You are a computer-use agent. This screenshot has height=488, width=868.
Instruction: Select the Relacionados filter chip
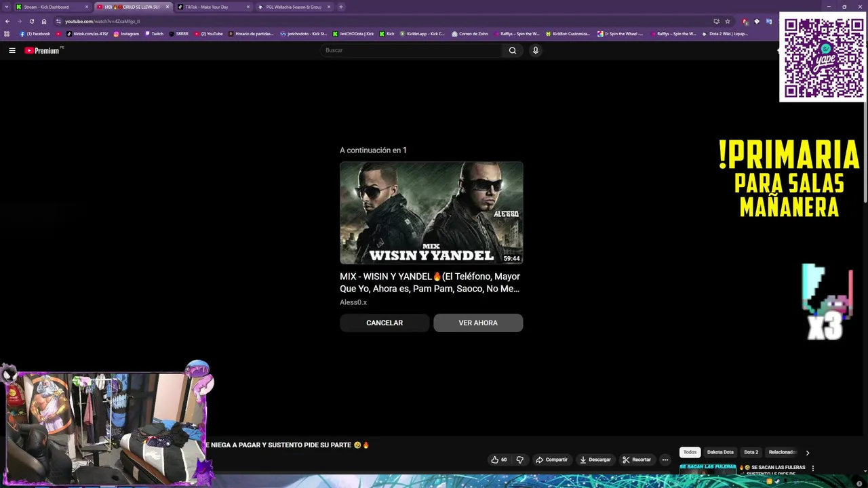tap(782, 452)
